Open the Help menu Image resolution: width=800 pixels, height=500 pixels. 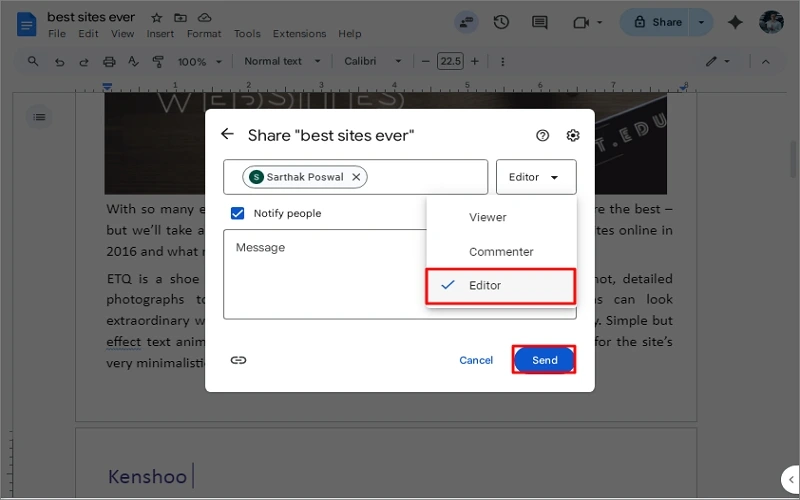(349, 34)
